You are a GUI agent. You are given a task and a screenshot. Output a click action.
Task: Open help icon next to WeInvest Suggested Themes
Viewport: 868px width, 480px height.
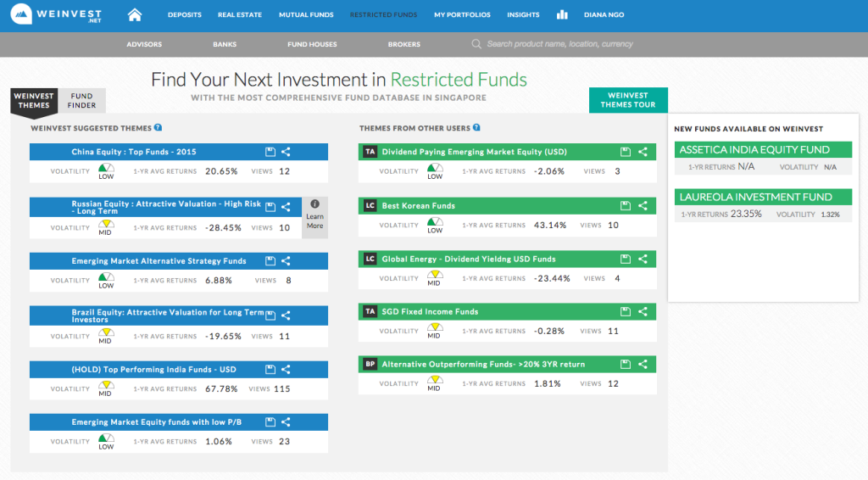point(159,128)
